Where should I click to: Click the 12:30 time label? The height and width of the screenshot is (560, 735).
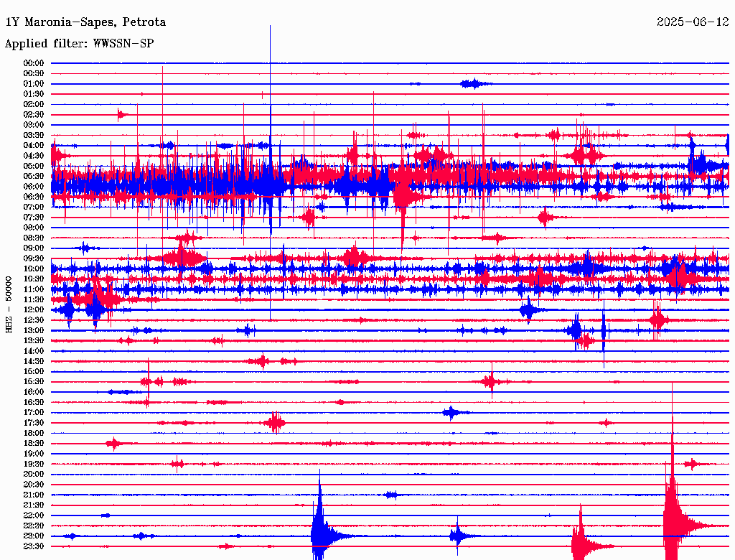(34, 320)
